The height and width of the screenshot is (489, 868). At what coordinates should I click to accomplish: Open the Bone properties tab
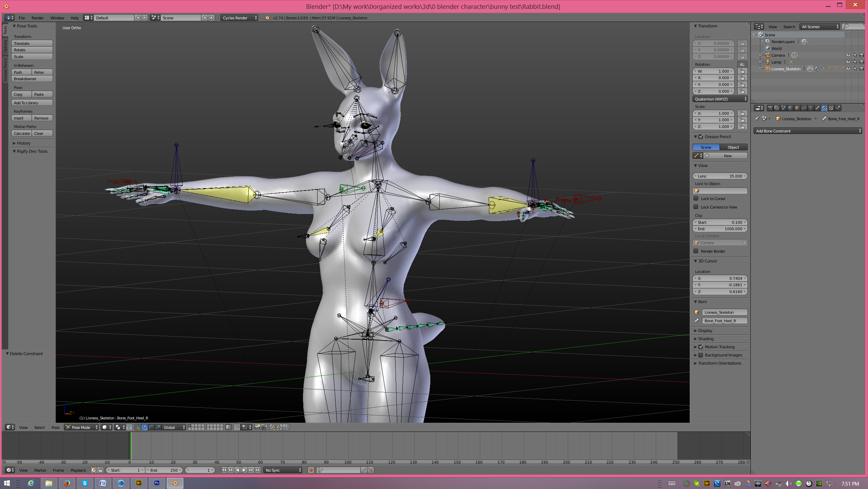(817, 108)
